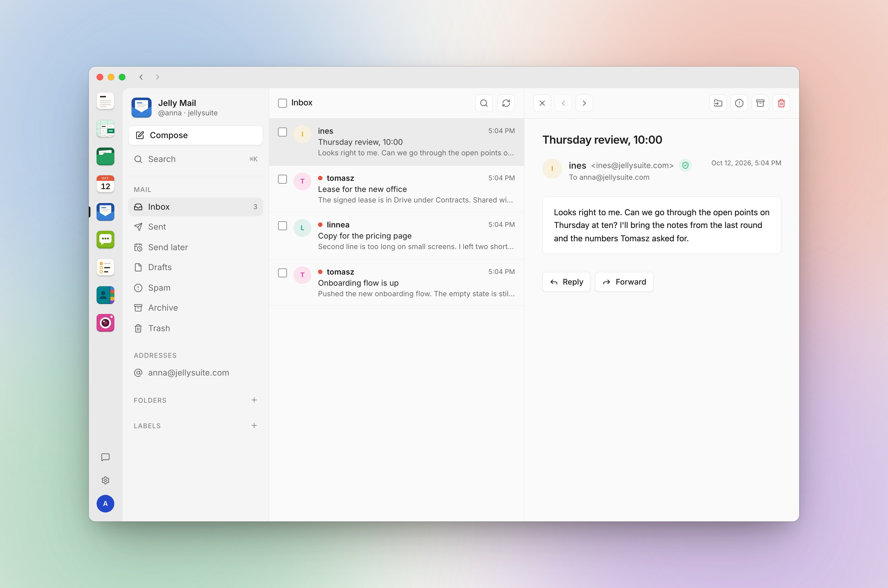This screenshot has height=588, width=888.
Task: Go to the next message
Action: click(x=584, y=103)
